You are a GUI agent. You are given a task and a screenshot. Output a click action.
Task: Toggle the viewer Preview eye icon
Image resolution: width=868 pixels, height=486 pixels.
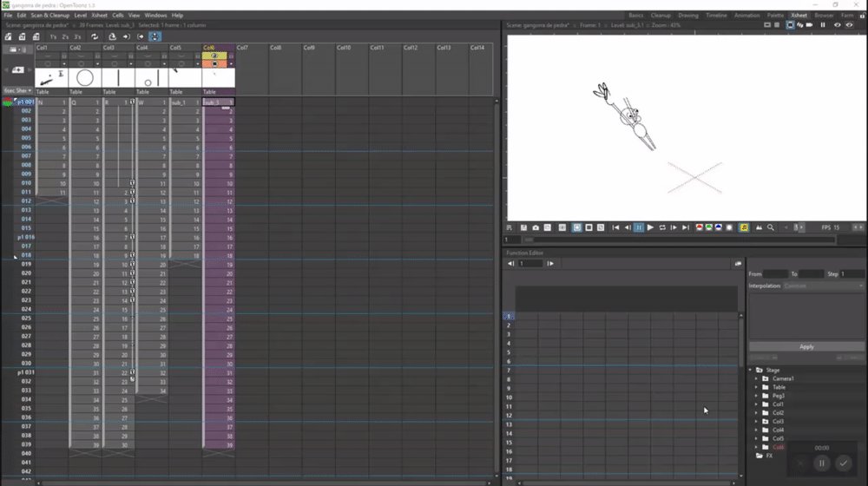(x=837, y=25)
